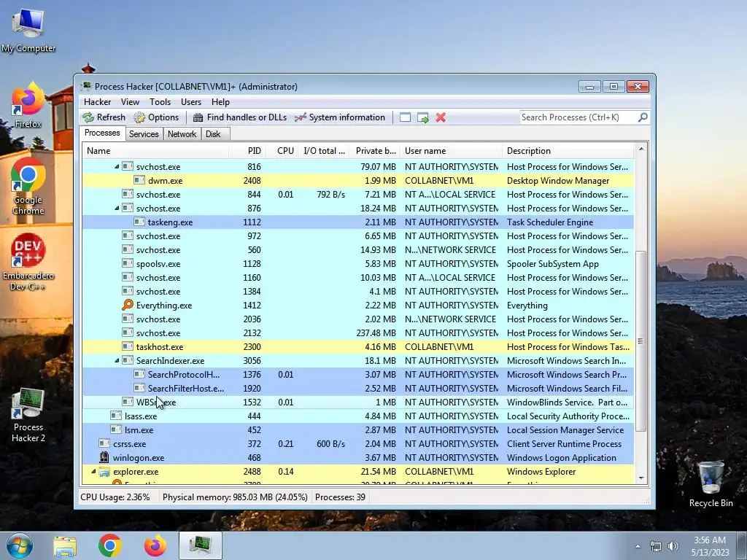
Task: Sort by the I/O total column header
Action: click(x=325, y=151)
